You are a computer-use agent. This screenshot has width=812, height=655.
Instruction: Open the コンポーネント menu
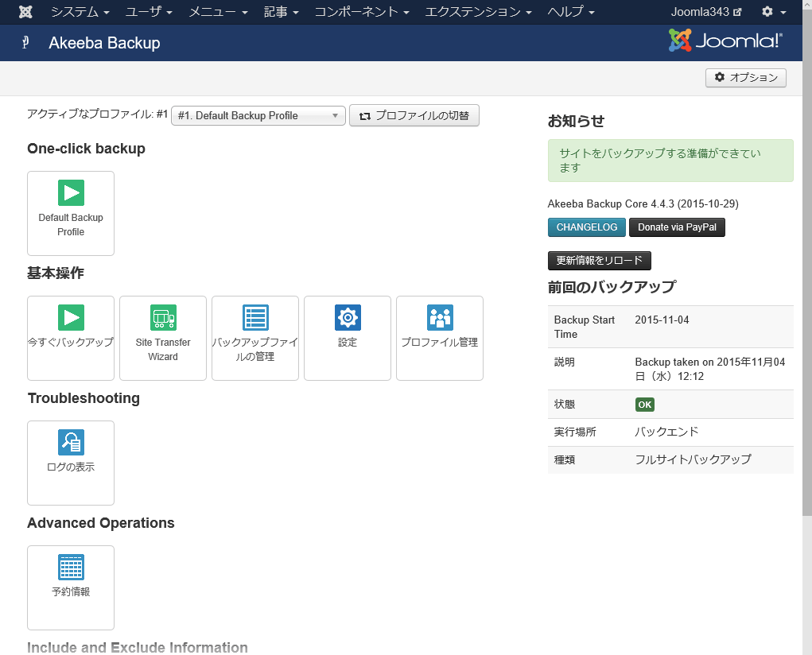[x=362, y=11]
